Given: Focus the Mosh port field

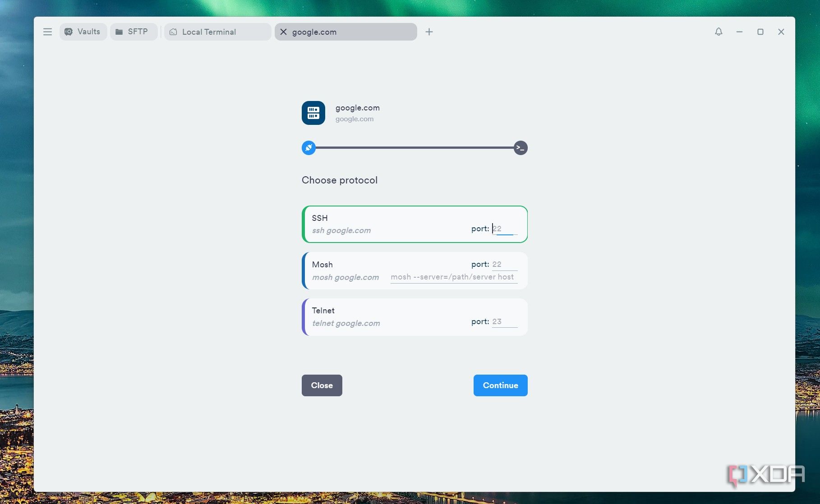Looking at the screenshot, I should pyautogui.click(x=505, y=265).
